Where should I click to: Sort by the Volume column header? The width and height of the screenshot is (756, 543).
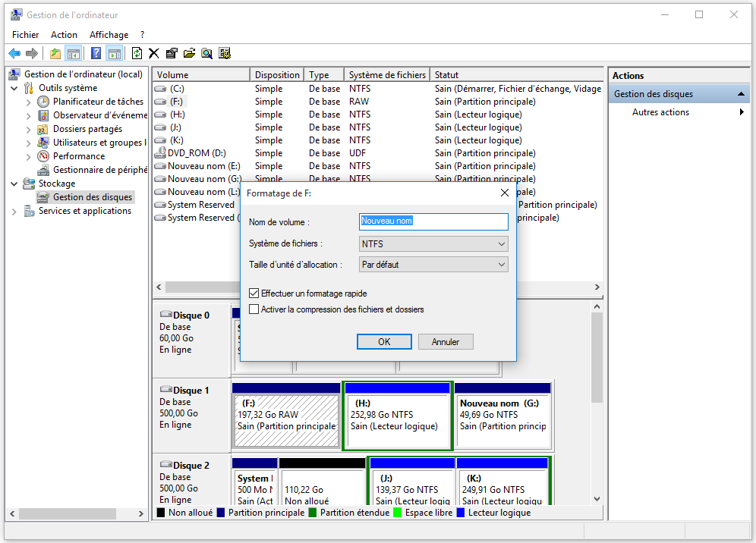[x=201, y=74]
